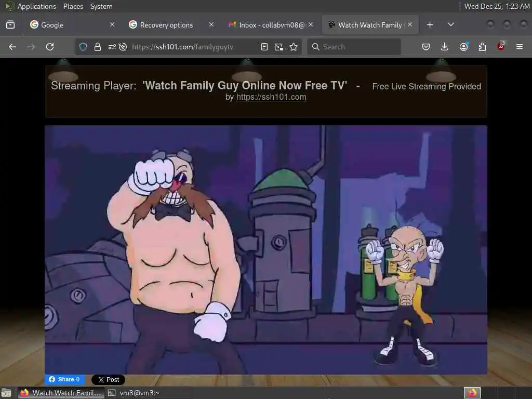Click the search magnifier icon

tap(315, 47)
